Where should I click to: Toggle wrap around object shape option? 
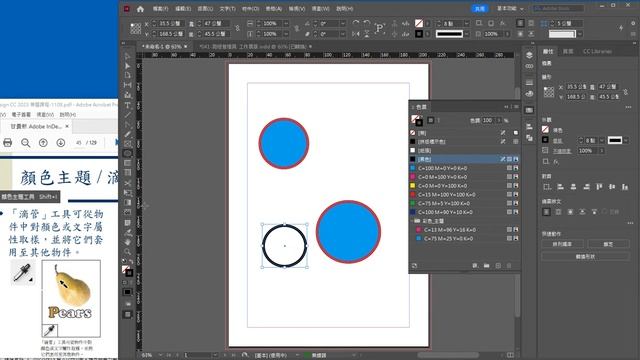coord(570,212)
